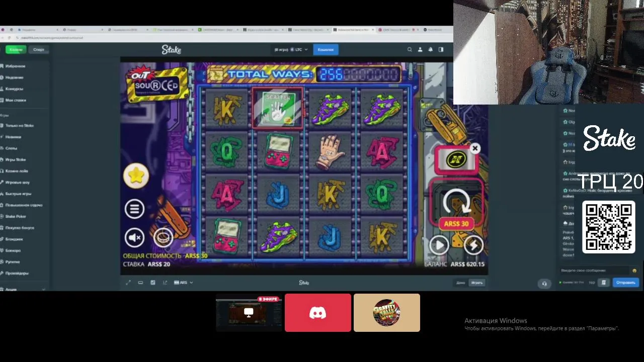Click the ARS$ 30 spin cost label
The width and height of the screenshot is (644, 362).
point(456,224)
